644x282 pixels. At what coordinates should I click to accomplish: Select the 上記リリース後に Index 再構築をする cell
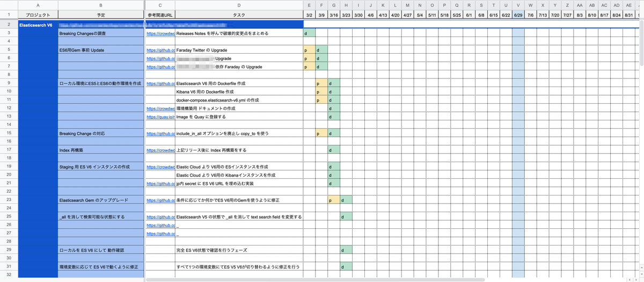(x=239, y=150)
